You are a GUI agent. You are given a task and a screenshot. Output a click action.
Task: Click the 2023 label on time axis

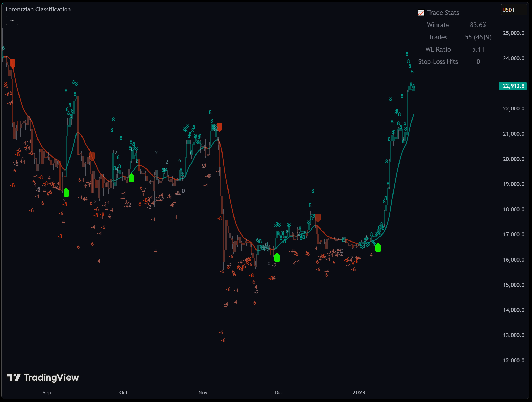[359, 392]
